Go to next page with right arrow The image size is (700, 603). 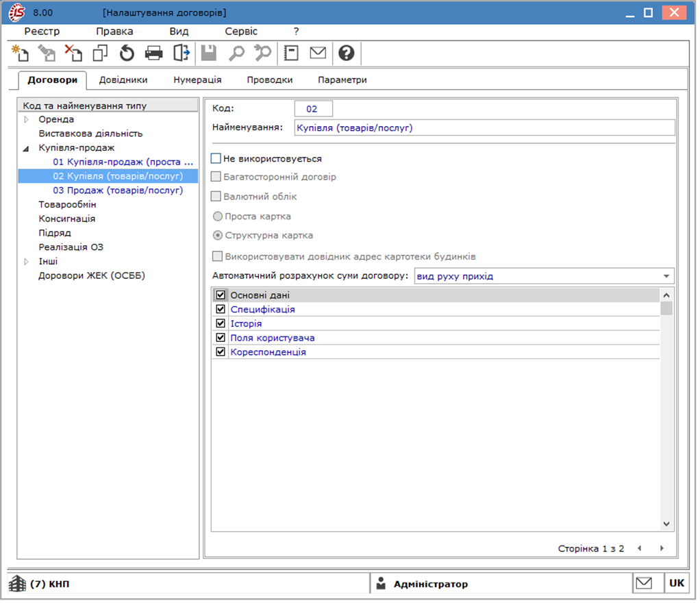(x=662, y=548)
